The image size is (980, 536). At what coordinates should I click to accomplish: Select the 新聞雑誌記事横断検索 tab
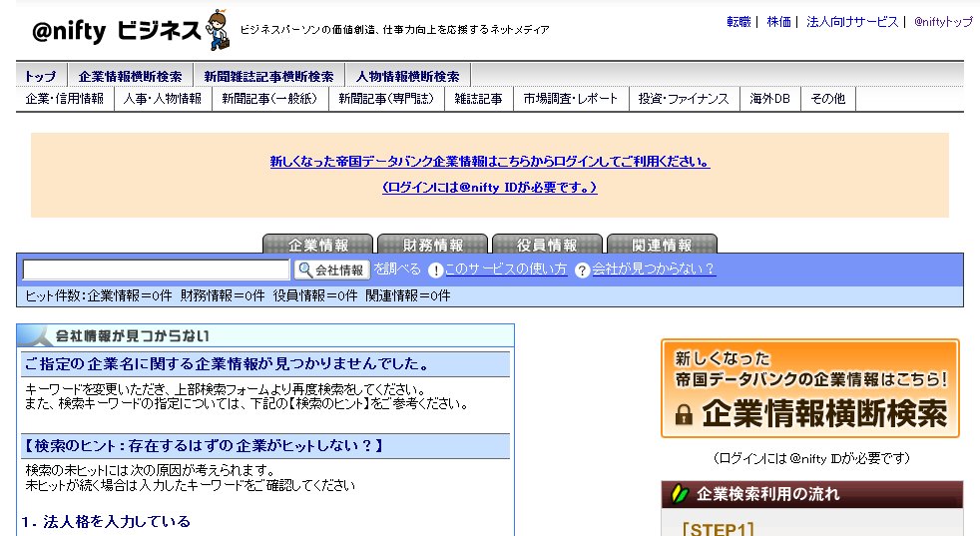click(x=268, y=76)
